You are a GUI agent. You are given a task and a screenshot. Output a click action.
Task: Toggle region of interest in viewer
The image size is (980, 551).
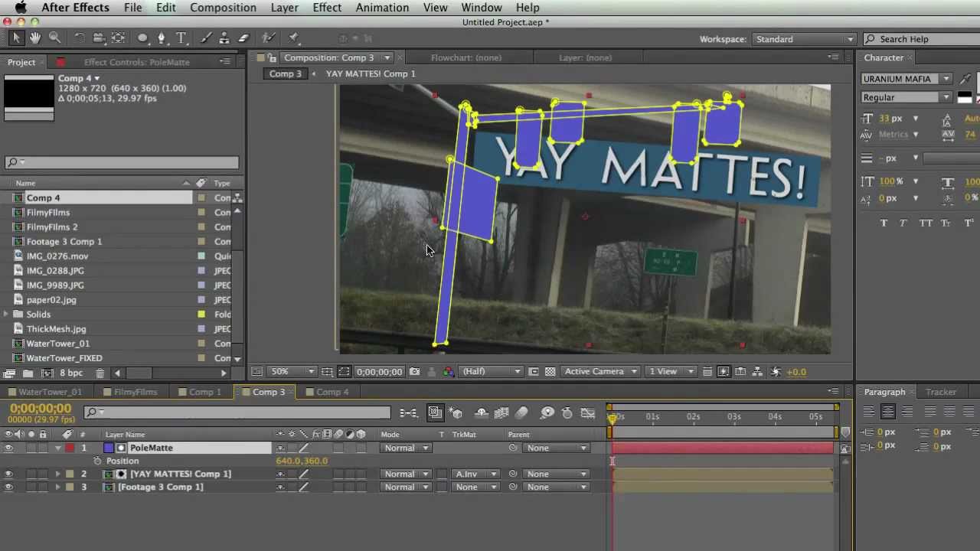[534, 372]
